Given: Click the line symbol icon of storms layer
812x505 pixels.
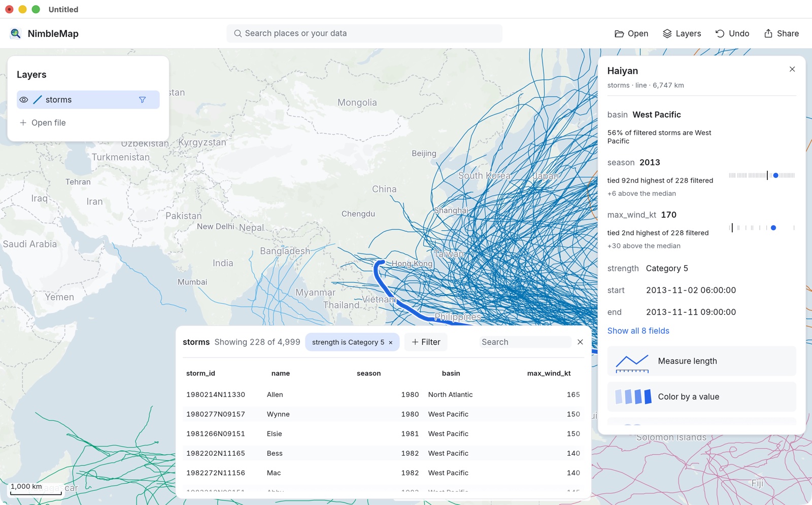Looking at the screenshot, I should [x=38, y=100].
